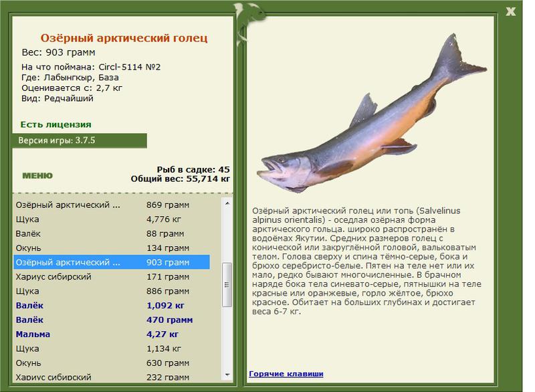Click the Вес: 903 грамм text
This screenshot has width=535, height=392.
58,52
